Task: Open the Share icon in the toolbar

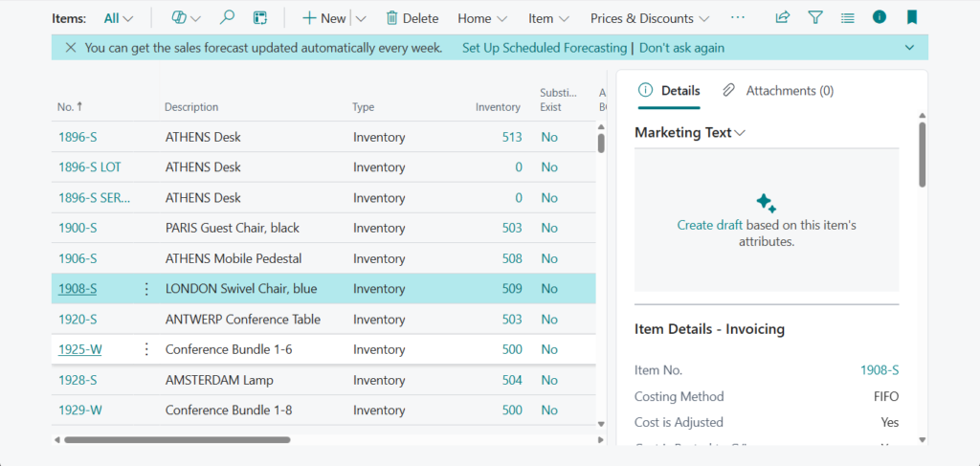Action: [x=782, y=18]
